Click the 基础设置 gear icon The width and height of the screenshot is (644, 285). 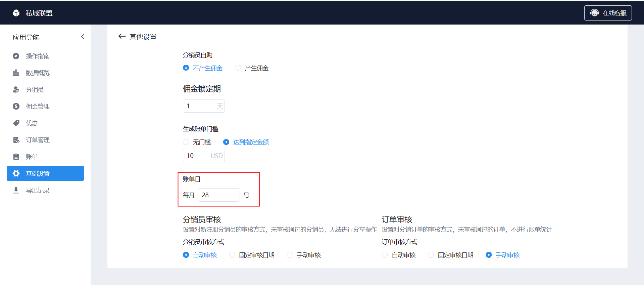16,173
